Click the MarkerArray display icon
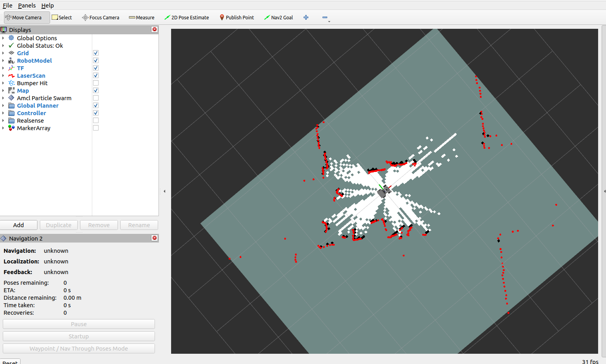This screenshot has height=364, width=606. (11, 128)
